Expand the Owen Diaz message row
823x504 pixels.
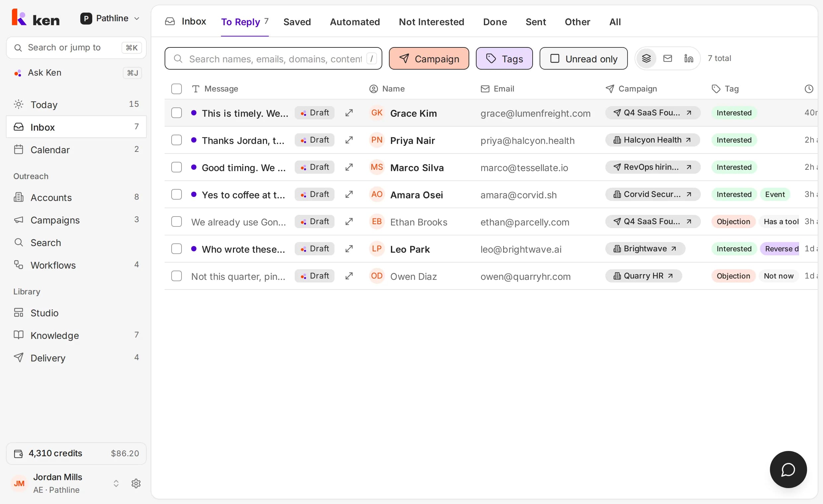coord(349,276)
